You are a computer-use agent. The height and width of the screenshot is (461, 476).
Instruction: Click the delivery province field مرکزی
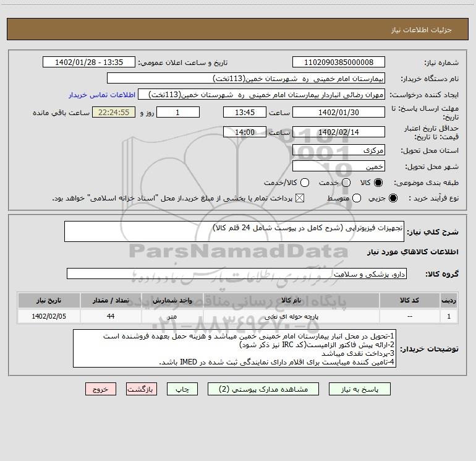(x=339, y=150)
